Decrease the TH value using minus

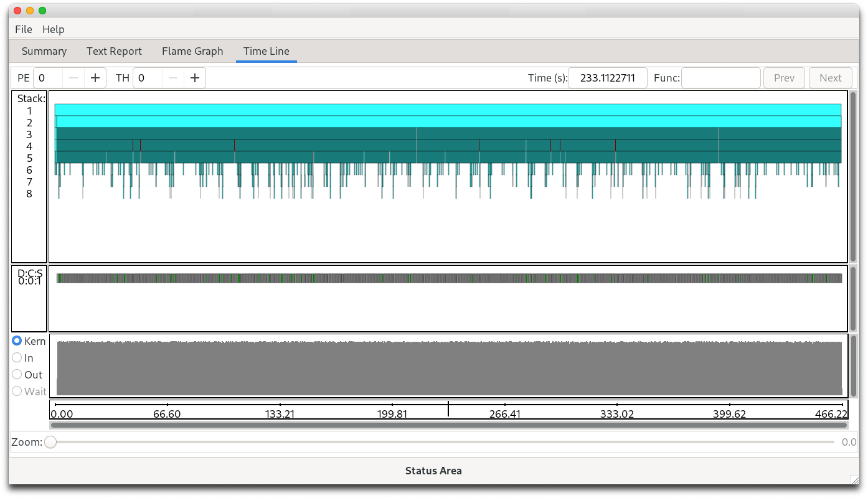click(x=173, y=78)
